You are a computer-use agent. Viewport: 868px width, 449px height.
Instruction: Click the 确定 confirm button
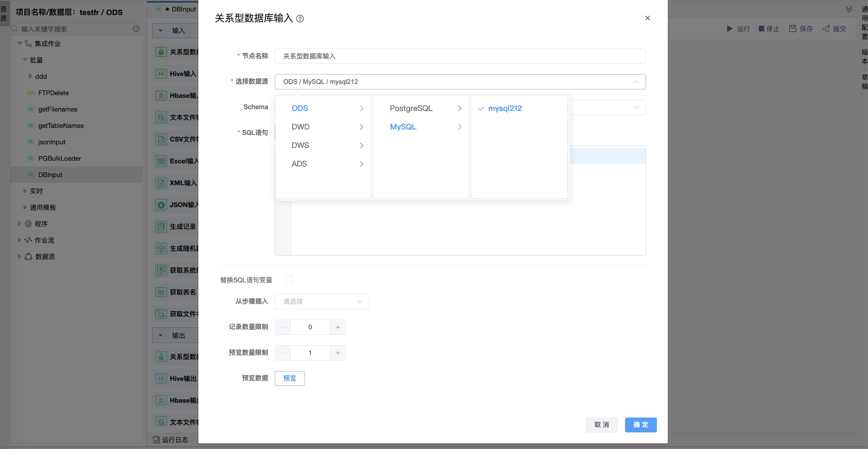tap(641, 425)
